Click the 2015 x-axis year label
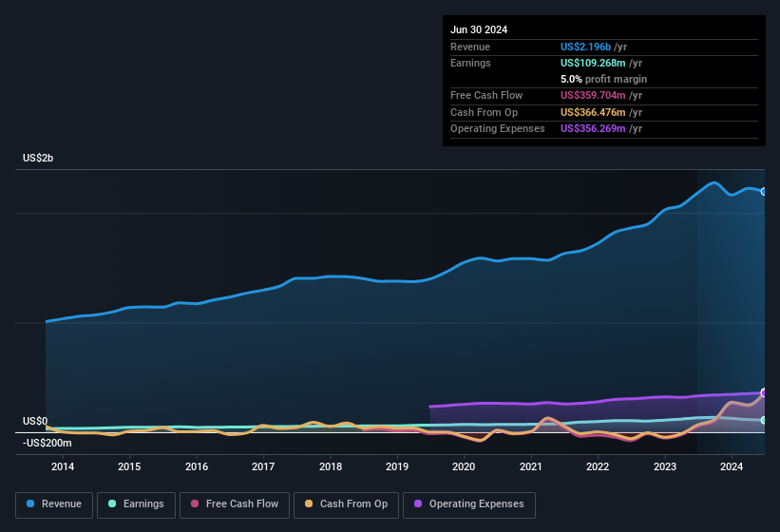The width and height of the screenshot is (780, 532). (129, 466)
